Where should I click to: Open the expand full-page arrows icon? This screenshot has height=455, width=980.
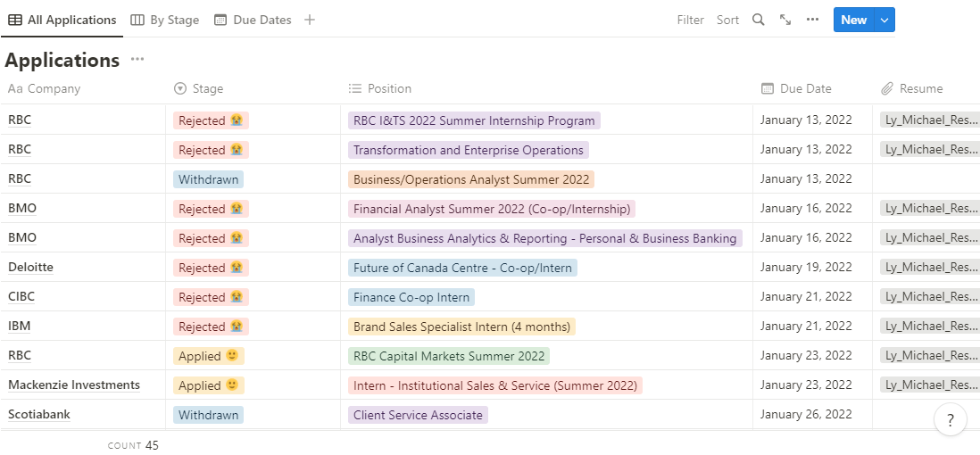coord(785,20)
